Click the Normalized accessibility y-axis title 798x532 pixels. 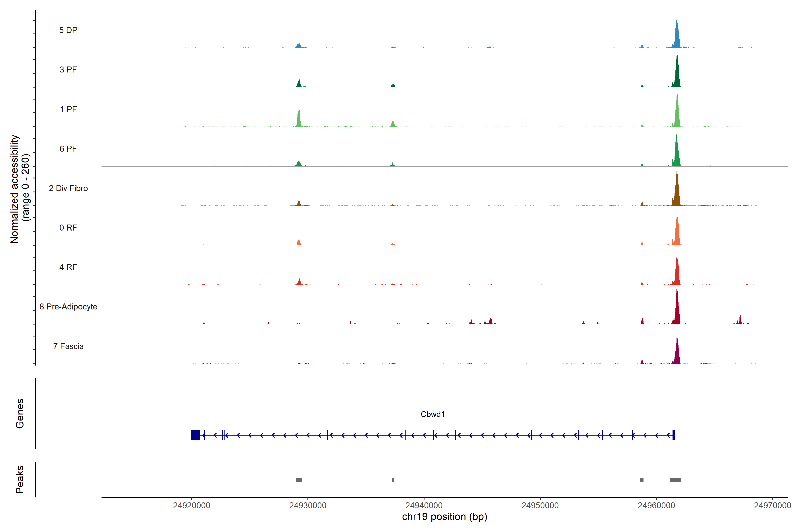click(x=15, y=189)
